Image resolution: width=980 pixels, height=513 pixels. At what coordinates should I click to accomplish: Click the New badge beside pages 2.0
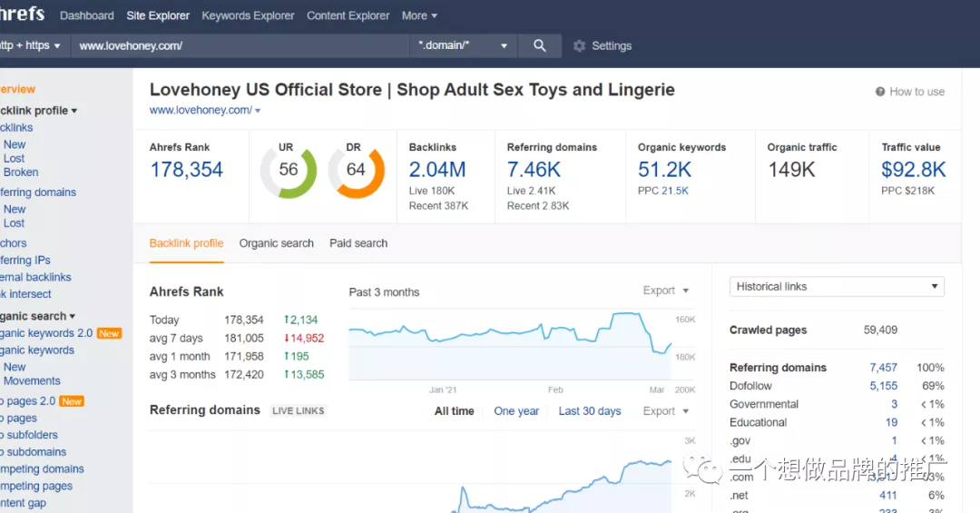(x=72, y=401)
